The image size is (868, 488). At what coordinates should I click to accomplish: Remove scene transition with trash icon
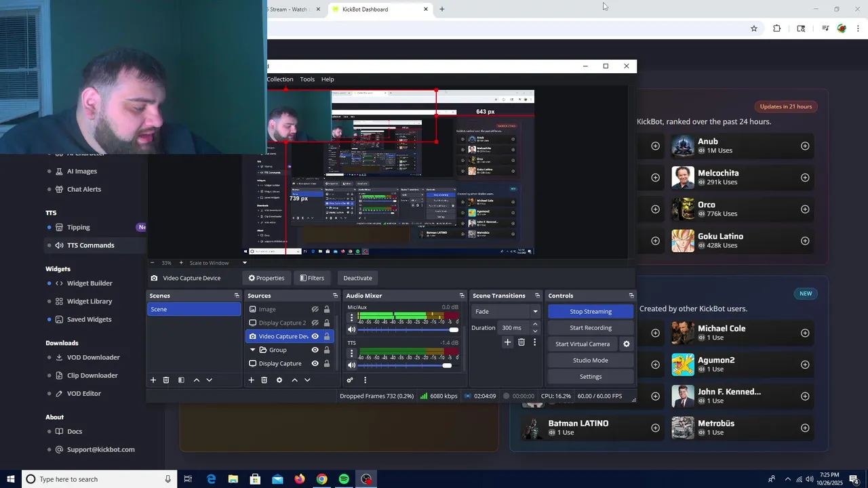point(521,342)
